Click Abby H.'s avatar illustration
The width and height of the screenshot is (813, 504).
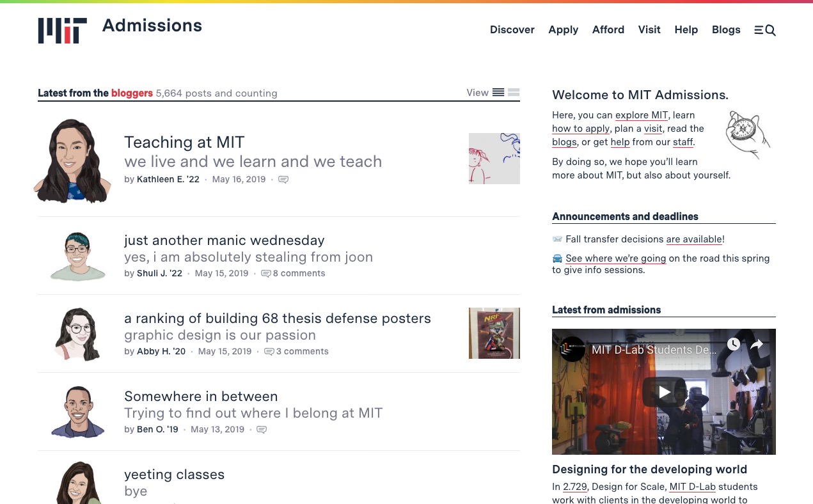[77, 335]
